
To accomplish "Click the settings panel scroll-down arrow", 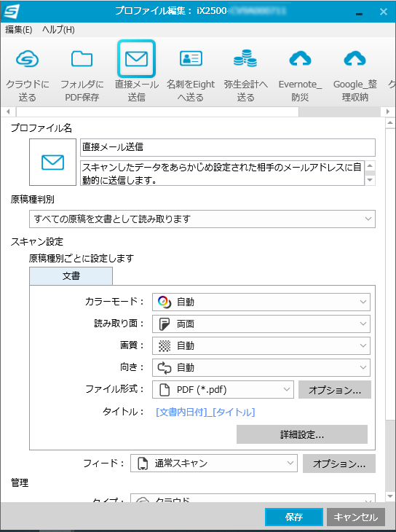I will point(390,496).
